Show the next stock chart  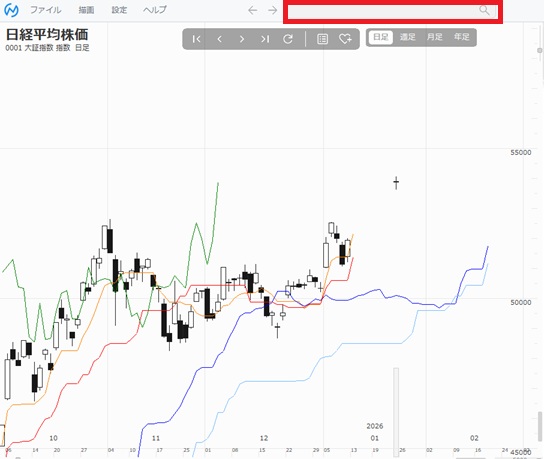click(242, 39)
